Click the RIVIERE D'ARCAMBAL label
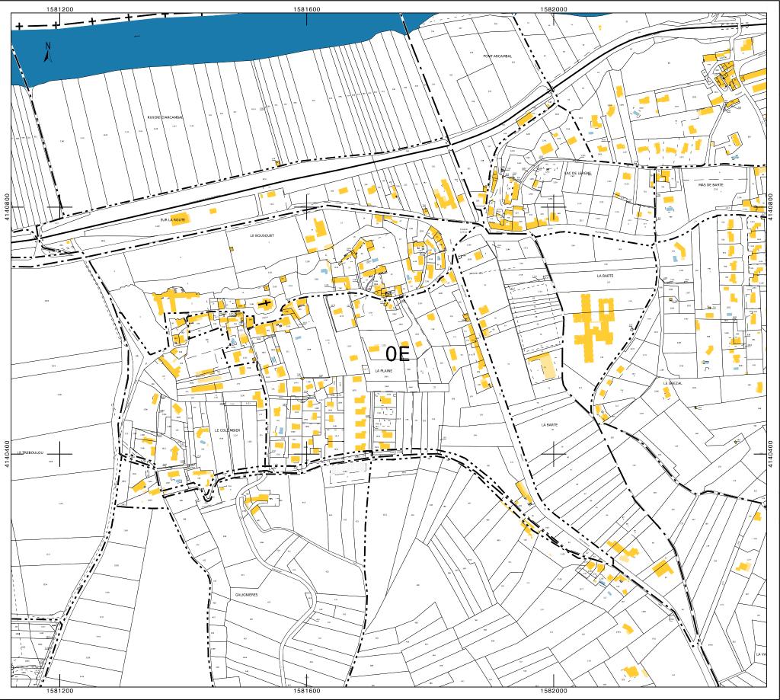This screenshot has width=780, height=700. coord(165,117)
